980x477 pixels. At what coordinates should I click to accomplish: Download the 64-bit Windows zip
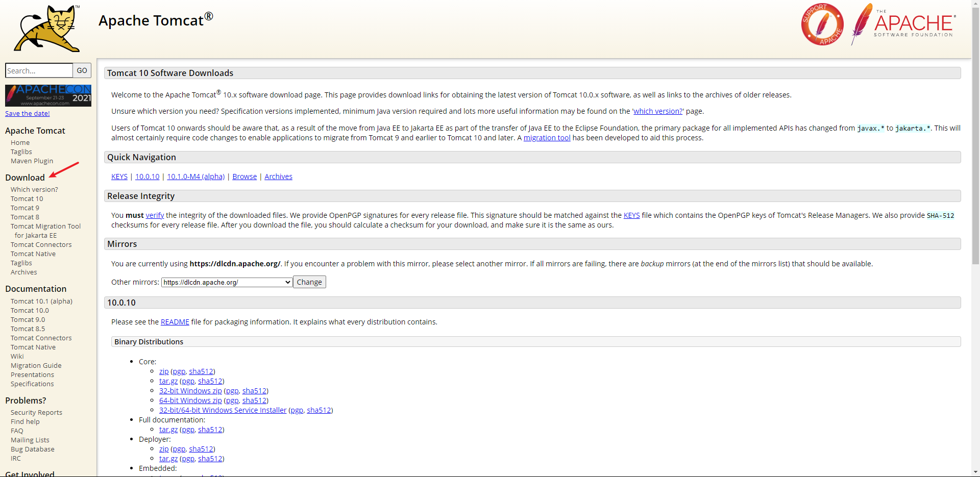tap(190, 400)
